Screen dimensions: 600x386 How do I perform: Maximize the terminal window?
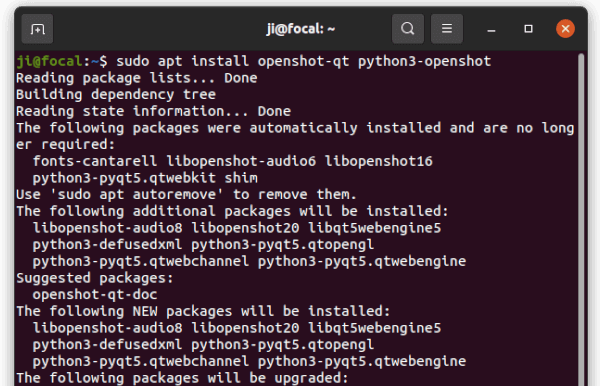point(528,29)
